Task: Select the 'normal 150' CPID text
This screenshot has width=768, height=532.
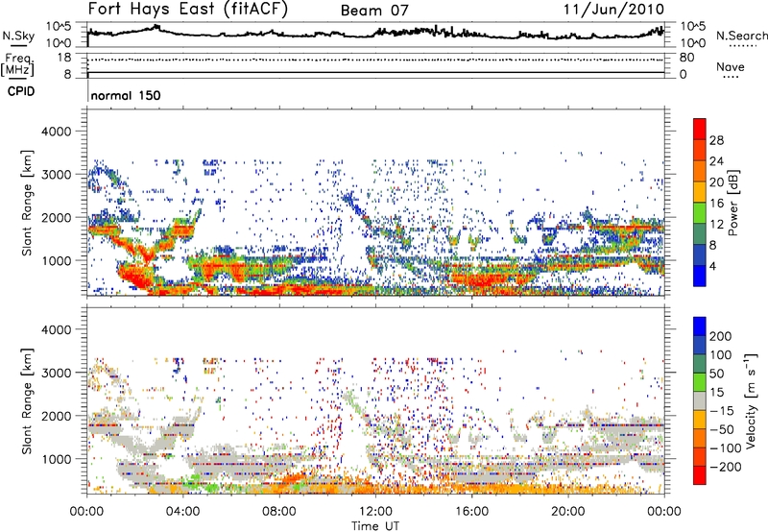Action: coord(126,95)
